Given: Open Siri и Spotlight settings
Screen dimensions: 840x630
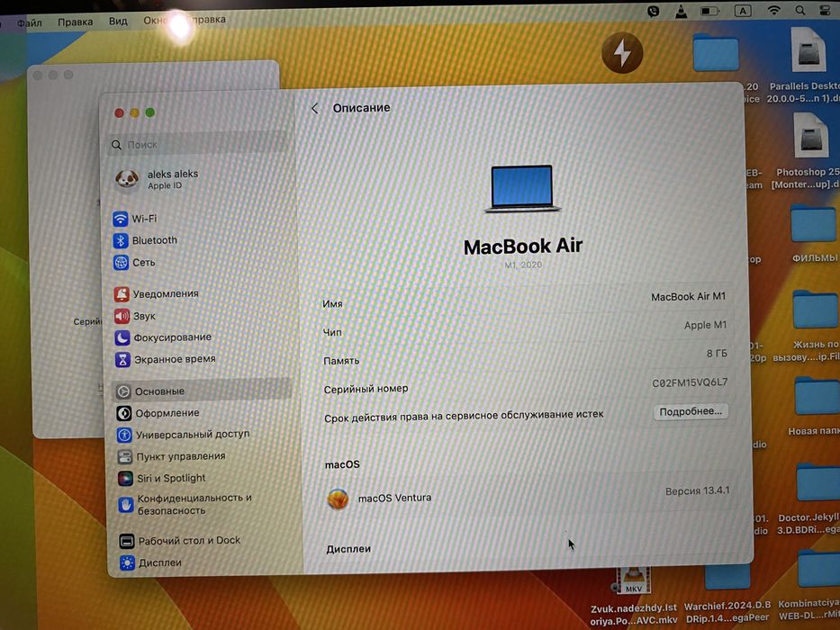Looking at the screenshot, I should [162, 478].
